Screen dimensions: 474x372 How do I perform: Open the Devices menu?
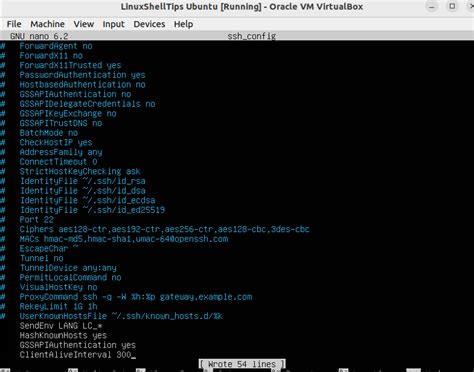click(149, 24)
